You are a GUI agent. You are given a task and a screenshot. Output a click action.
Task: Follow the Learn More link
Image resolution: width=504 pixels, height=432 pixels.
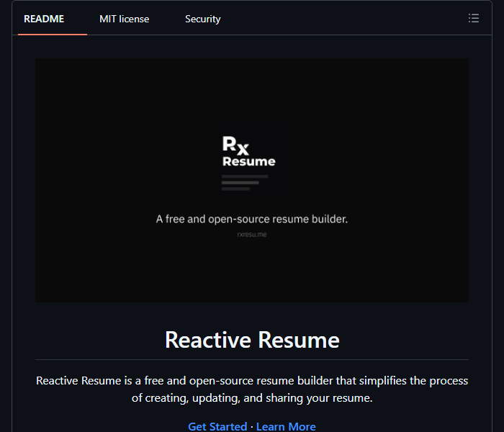[x=286, y=426]
